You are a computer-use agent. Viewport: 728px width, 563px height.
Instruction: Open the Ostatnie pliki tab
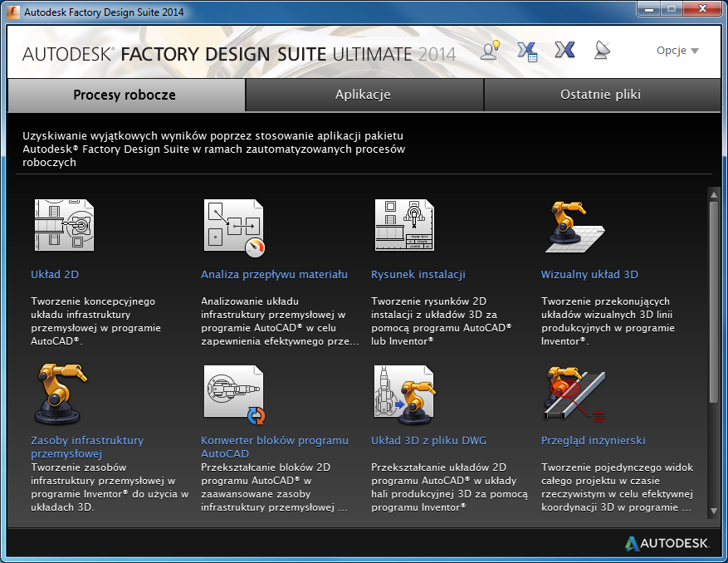pyautogui.click(x=602, y=95)
